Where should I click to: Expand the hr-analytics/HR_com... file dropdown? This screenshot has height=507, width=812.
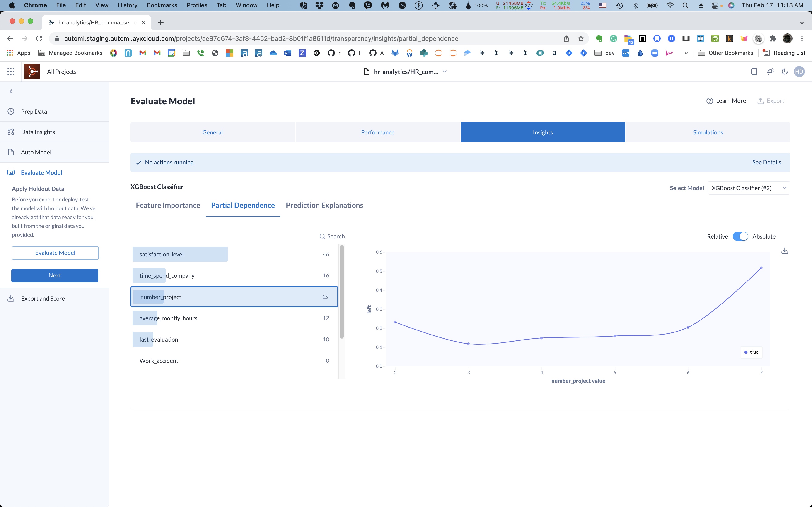[x=445, y=72]
